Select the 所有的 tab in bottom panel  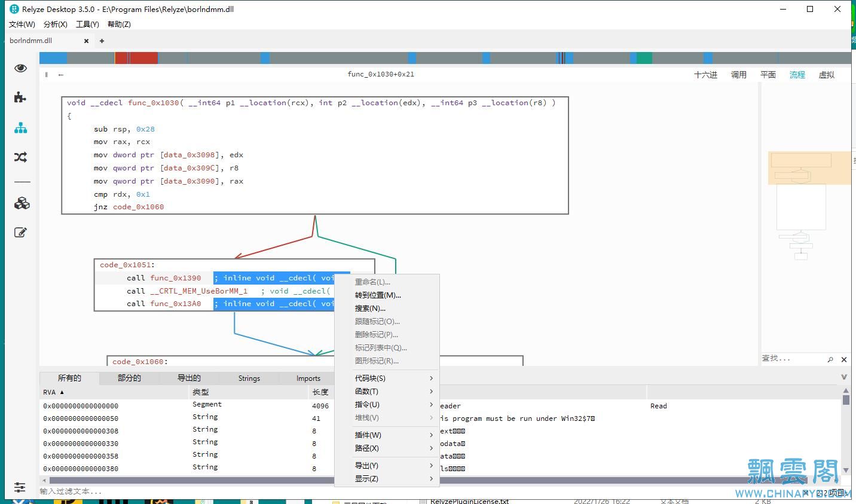coord(69,378)
